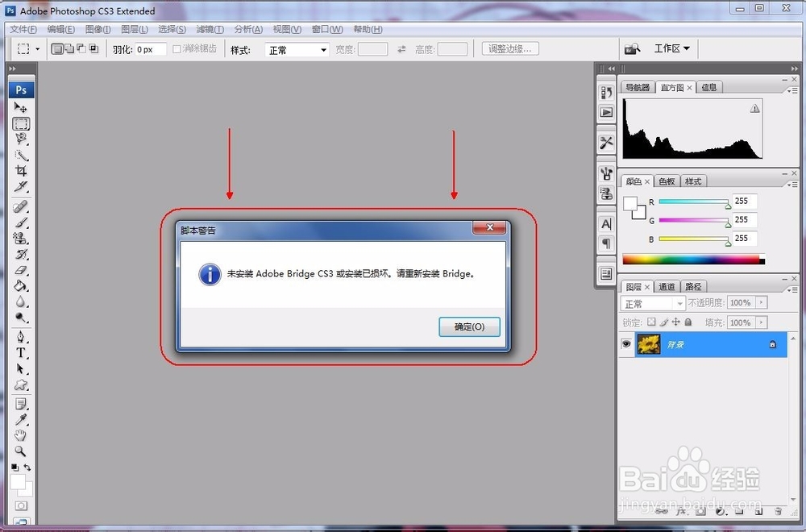Open the Window menu
Screen dimensions: 806x532
pos(327,29)
